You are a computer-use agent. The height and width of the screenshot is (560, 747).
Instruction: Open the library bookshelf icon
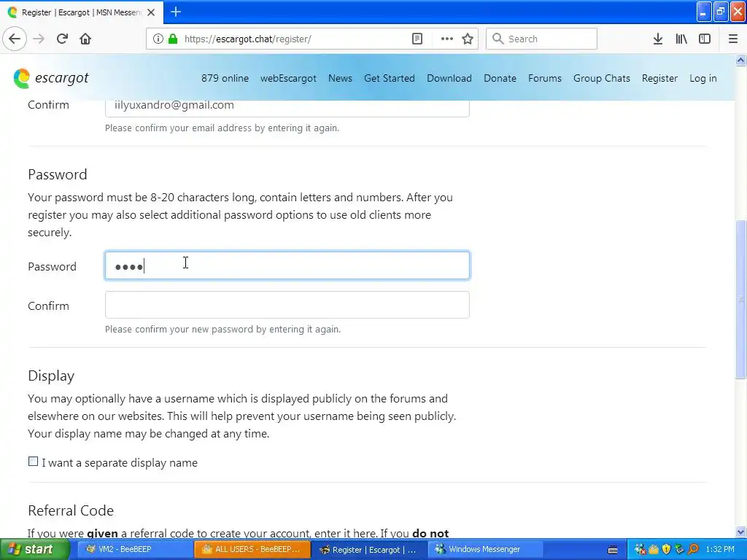[681, 39]
